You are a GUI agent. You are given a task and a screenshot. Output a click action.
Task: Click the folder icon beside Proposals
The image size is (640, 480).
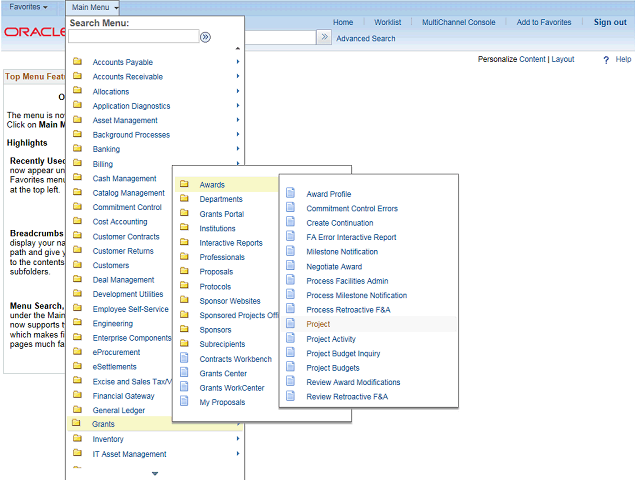point(184,272)
